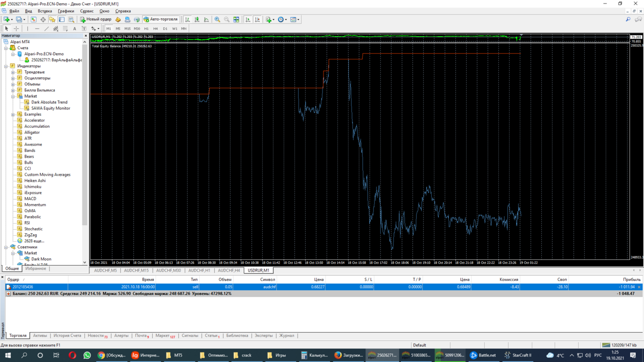Image resolution: width=644 pixels, height=362 pixels.
Task: Open the Сервис menu
Action: (86, 11)
